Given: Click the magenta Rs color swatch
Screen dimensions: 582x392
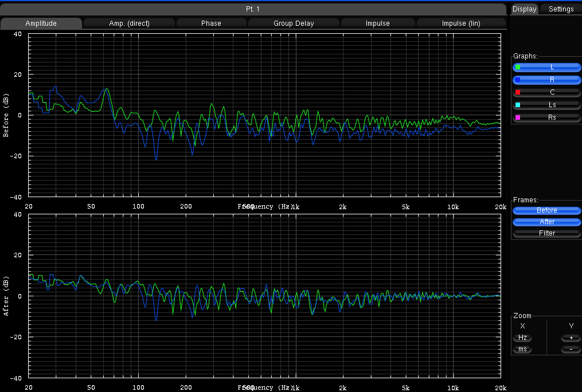Looking at the screenshot, I should tap(518, 117).
